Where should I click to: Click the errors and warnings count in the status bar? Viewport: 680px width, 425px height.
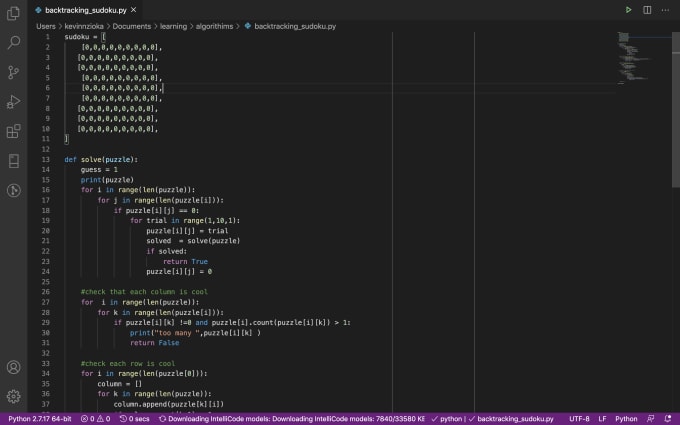pyautogui.click(x=95, y=419)
